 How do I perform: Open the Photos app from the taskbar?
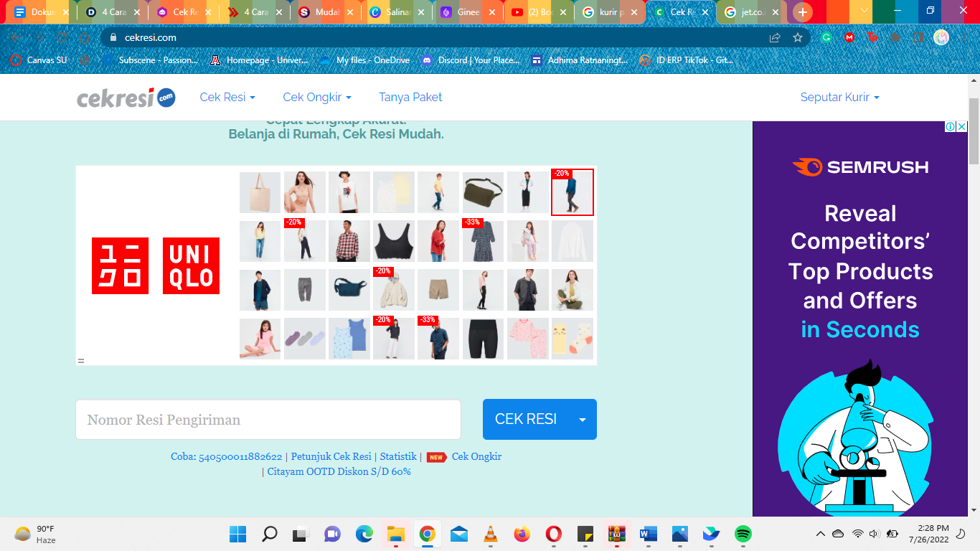pyautogui.click(x=679, y=534)
